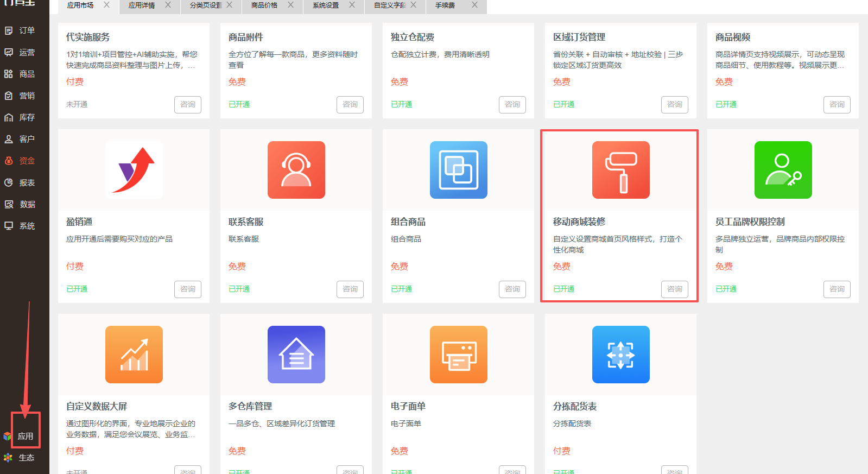The height and width of the screenshot is (474, 868).
Task: Close the 手续费 tab
Action: [474, 5]
